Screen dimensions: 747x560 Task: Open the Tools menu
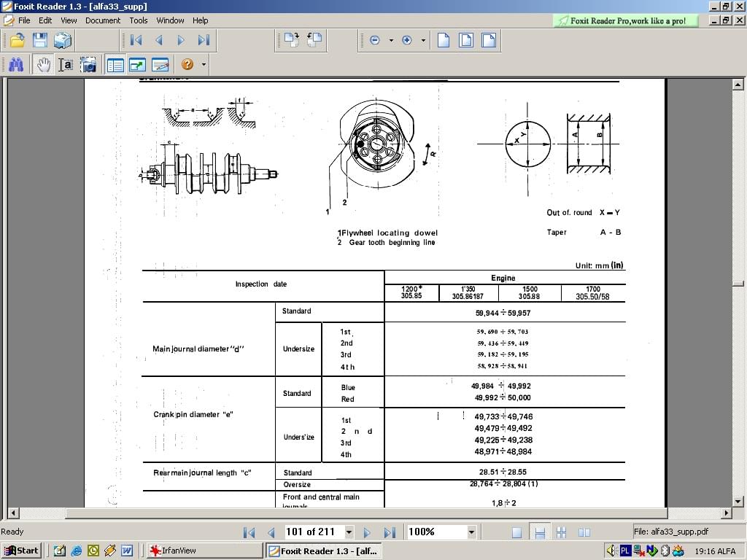pos(139,20)
